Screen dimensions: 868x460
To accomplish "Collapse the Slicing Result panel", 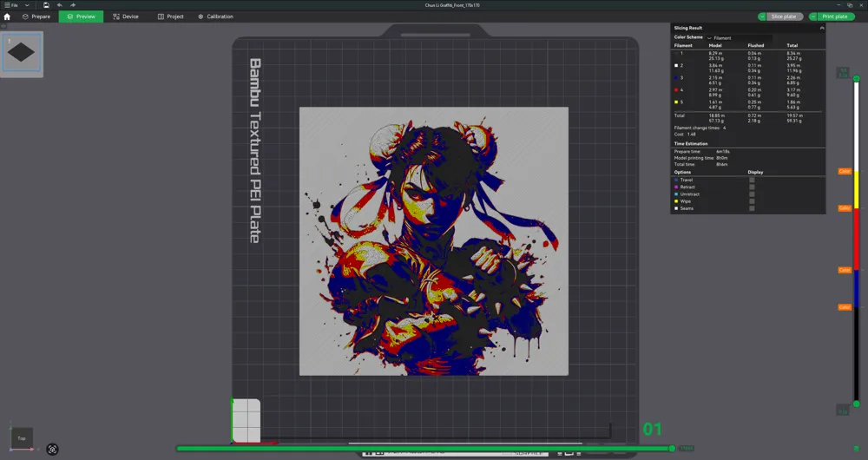I will [x=821, y=28].
